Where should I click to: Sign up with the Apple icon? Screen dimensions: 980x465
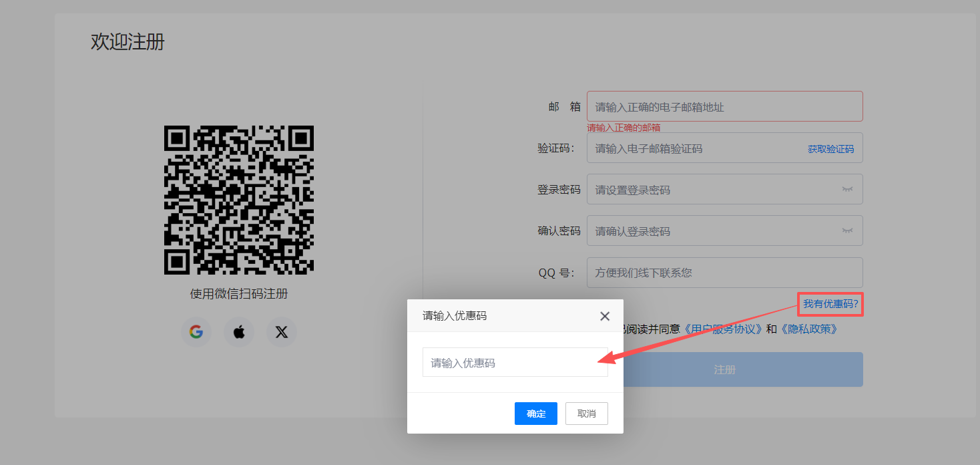click(239, 332)
